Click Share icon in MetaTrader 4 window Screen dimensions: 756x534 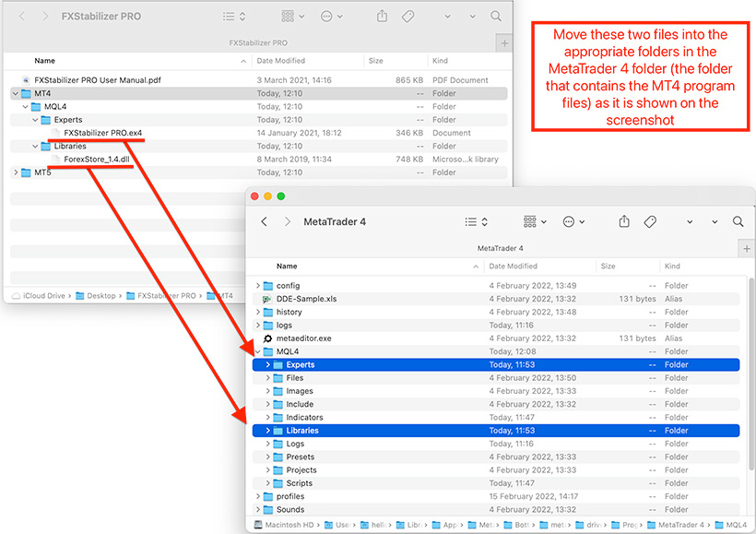coord(624,221)
